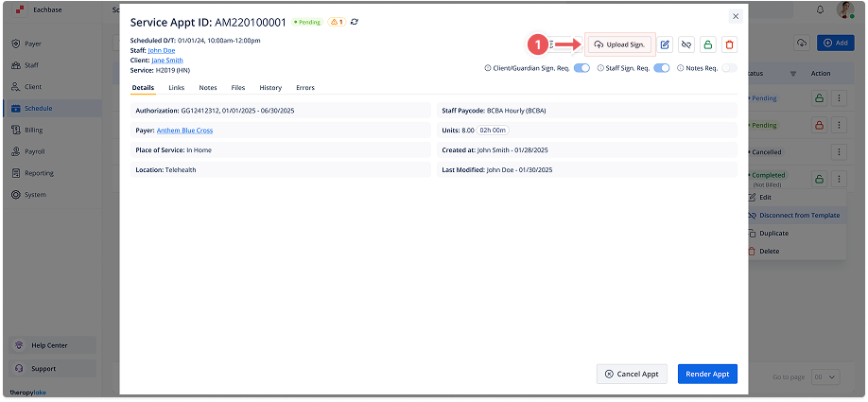Toggle Client/Guardian Sign. Req. switch
The image size is (868, 402).
(582, 68)
